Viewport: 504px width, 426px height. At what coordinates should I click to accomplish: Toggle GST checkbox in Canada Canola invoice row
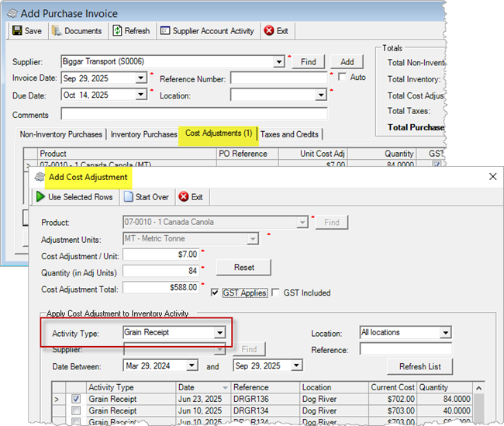coord(437,165)
